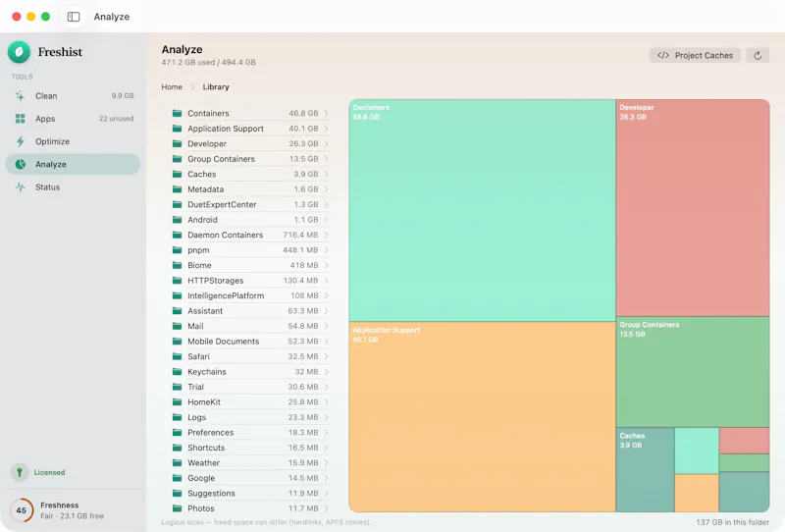Screen dimensions: 785x532
Task: Click the '22 unused' Apps badge
Action: [x=116, y=119]
